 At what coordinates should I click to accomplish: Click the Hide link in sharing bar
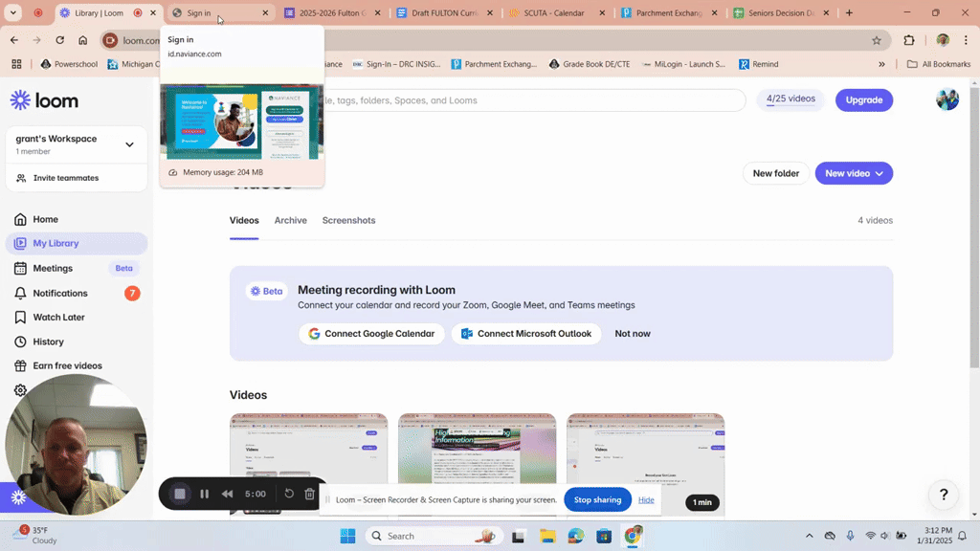click(x=646, y=499)
